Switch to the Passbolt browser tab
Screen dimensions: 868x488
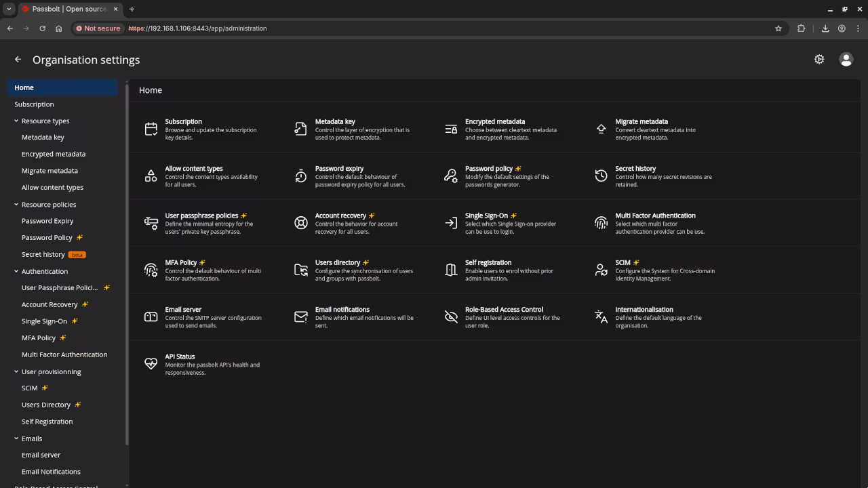(64, 9)
